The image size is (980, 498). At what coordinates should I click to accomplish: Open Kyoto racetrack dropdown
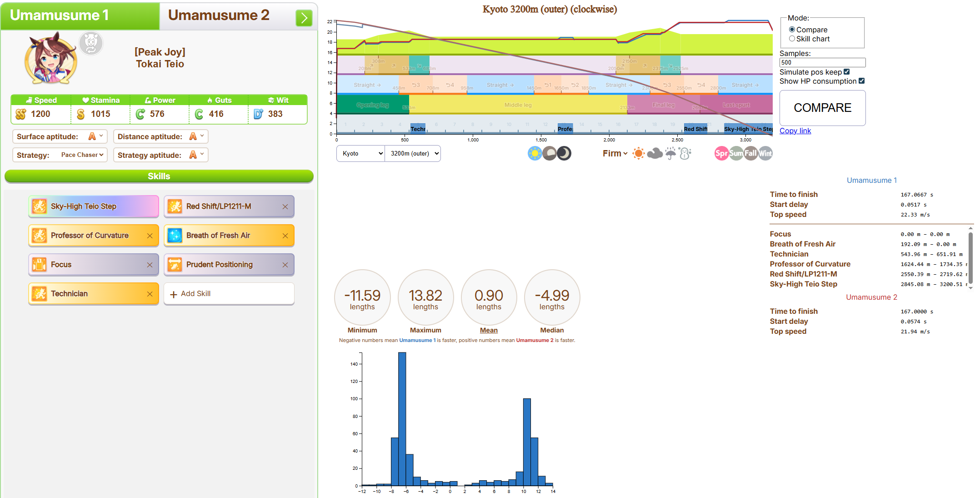(x=361, y=153)
